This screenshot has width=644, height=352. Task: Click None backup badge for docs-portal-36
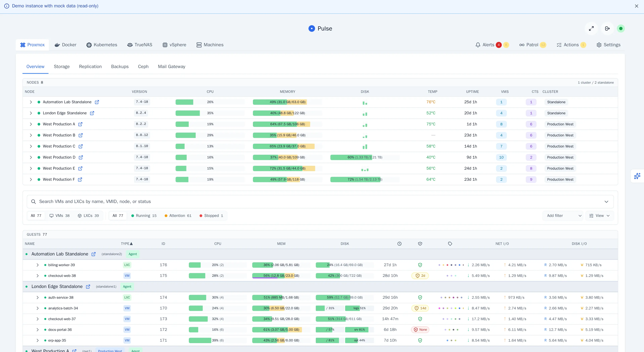click(420, 330)
